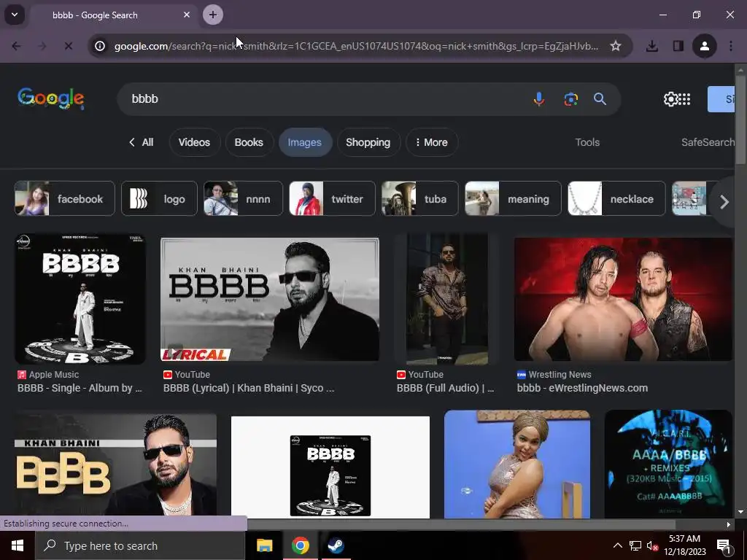
Task: Click the address bar URL
Action: [356, 46]
